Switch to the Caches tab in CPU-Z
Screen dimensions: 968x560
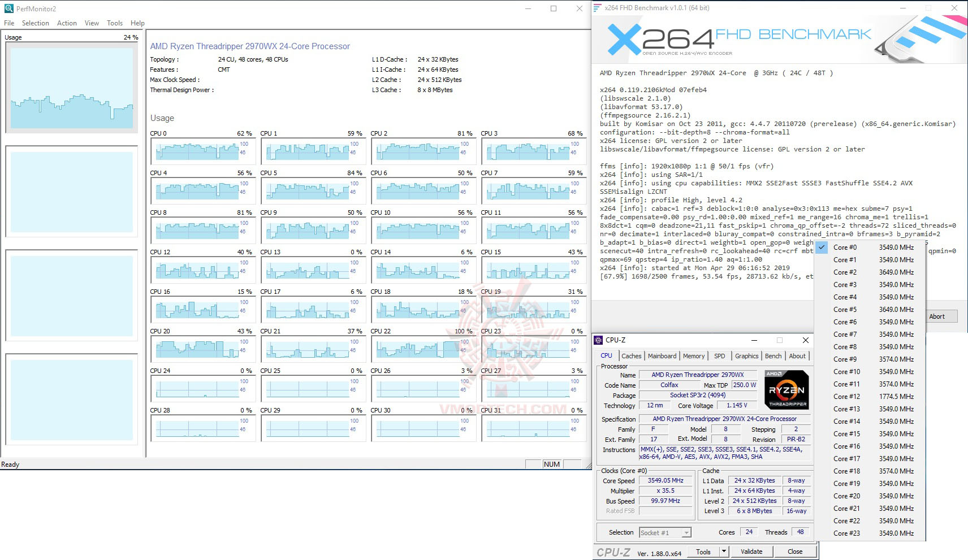[632, 356]
